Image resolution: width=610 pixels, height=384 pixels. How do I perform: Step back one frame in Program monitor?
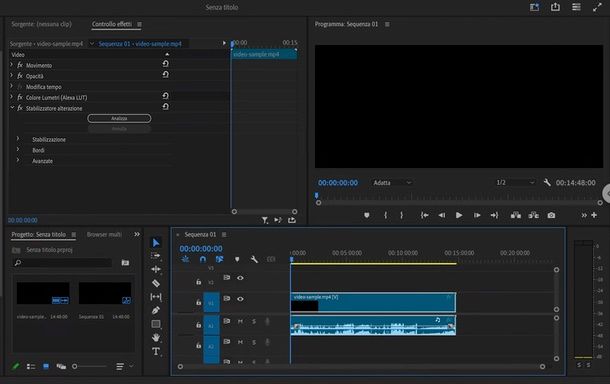(x=442, y=215)
